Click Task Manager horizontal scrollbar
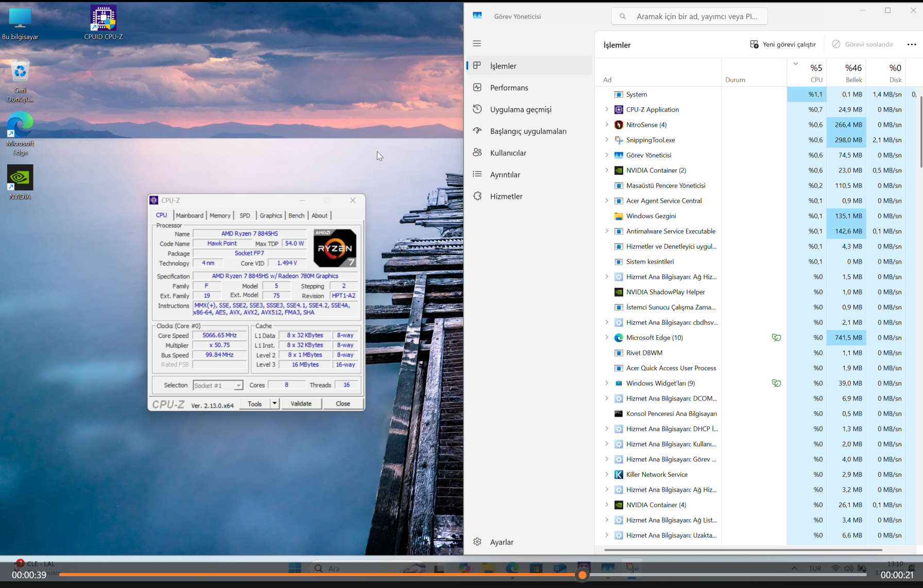The width and height of the screenshot is (923, 588). 743,550
